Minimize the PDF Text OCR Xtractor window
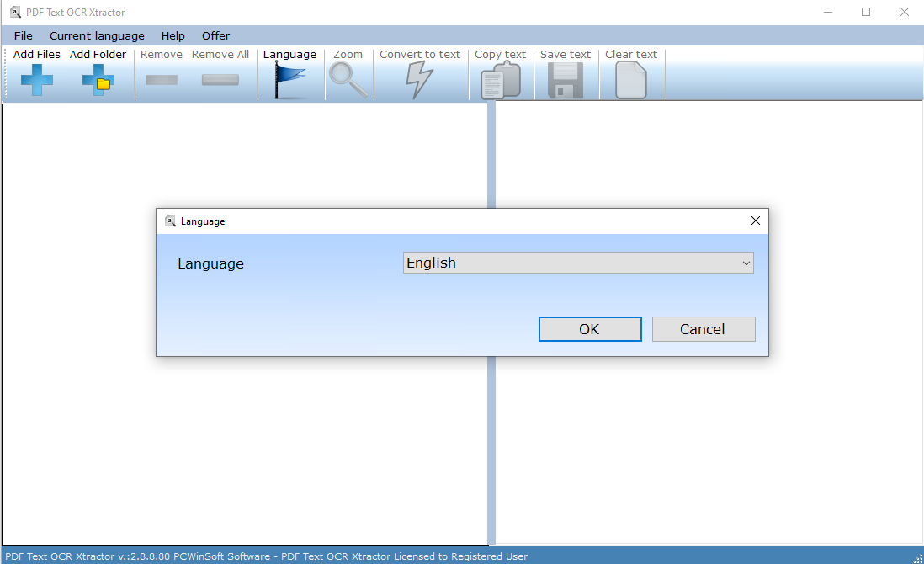Screen dimensions: 924x564 [x=828, y=12]
